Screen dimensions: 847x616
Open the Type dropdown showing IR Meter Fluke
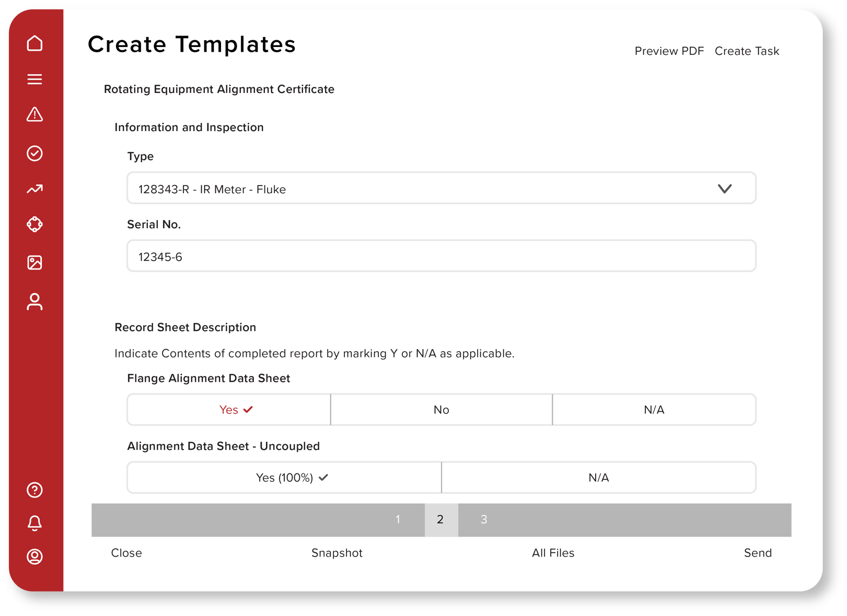(x=442, y=188)
